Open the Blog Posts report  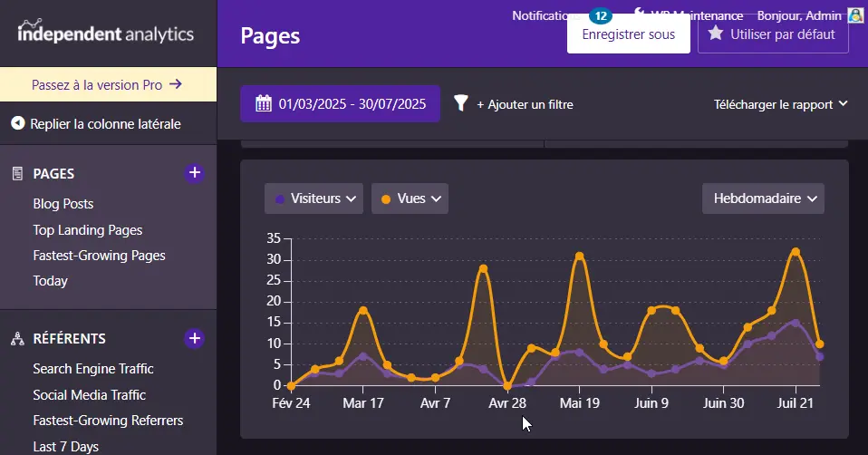[63, 204]
